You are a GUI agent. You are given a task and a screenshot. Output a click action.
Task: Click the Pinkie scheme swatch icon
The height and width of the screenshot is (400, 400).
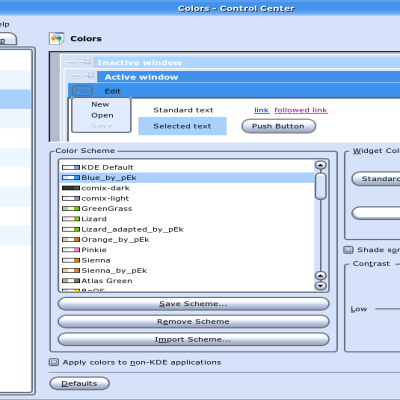[x=71, y=250]
